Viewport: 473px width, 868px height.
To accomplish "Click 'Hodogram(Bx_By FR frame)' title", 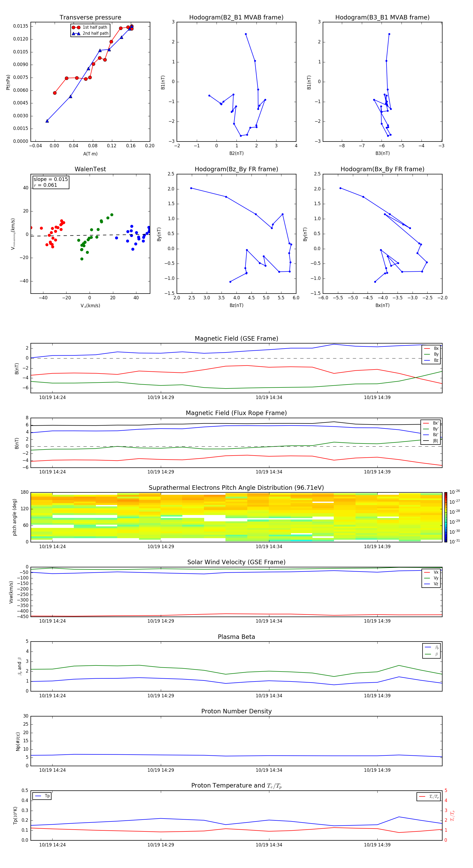I will (382, 169).
